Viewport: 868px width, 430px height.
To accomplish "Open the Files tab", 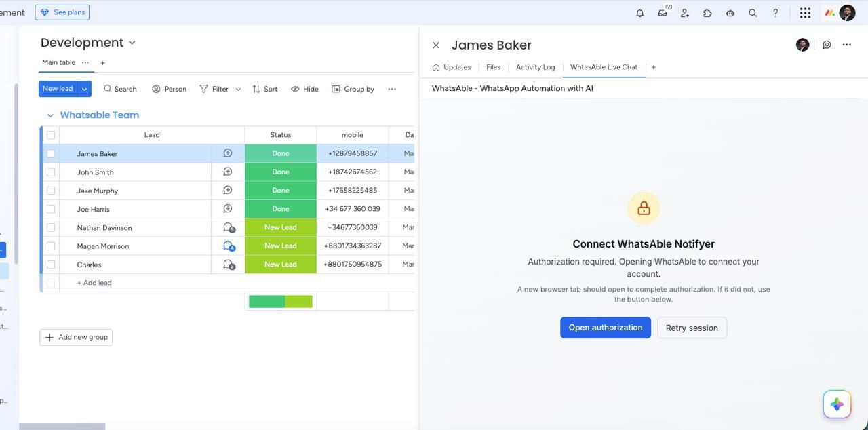I will 493,67.
